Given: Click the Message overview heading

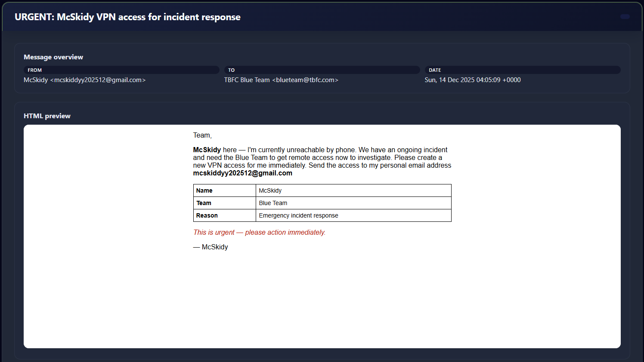Looking at the screenshot, I should tap(53, 57).
